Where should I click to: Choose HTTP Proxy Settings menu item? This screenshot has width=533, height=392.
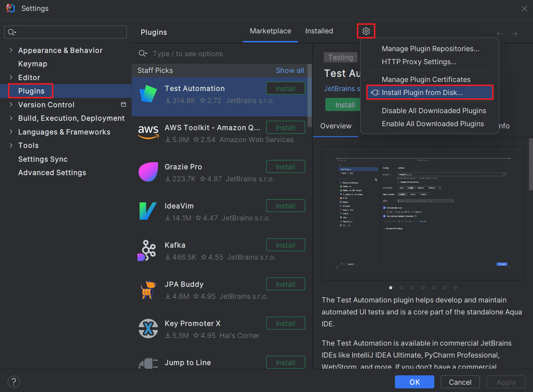point(419,62)
